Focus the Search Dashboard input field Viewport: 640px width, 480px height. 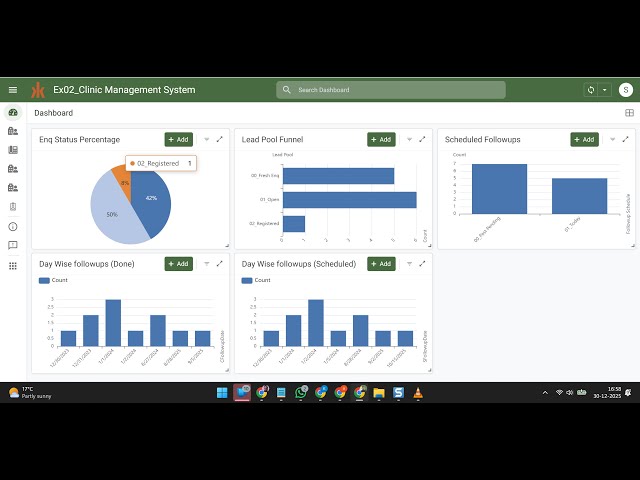pos(391,90)
